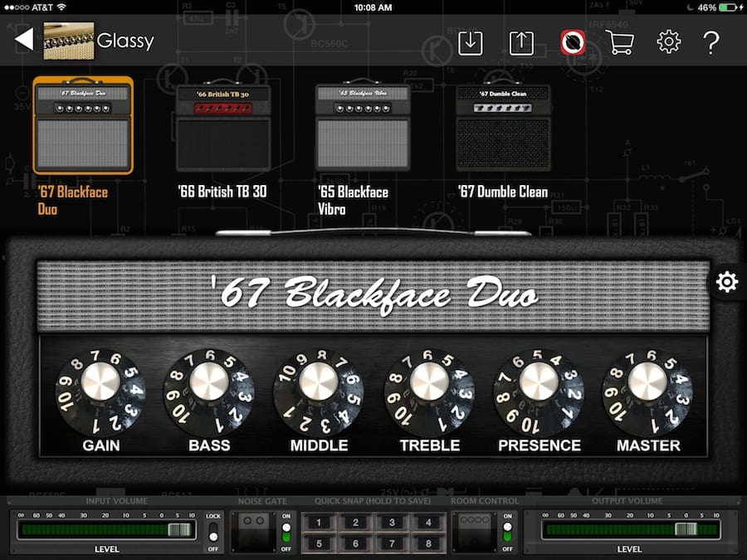Toggle the Noise Gate on/off switch
Viewport: 747px width, 560px height.
286,531
